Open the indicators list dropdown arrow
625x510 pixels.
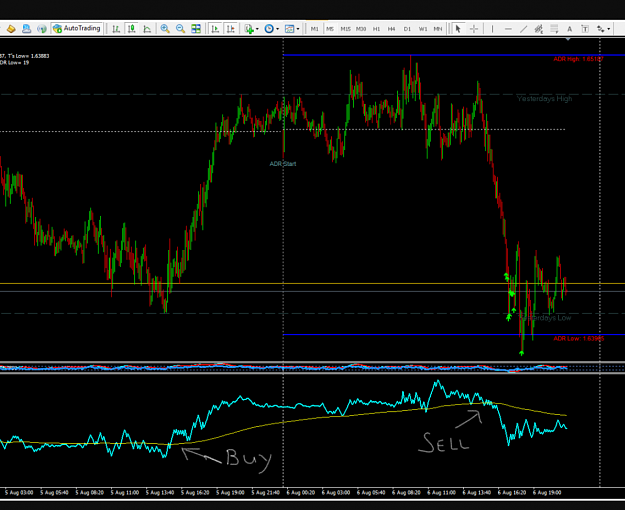point(257,29)
